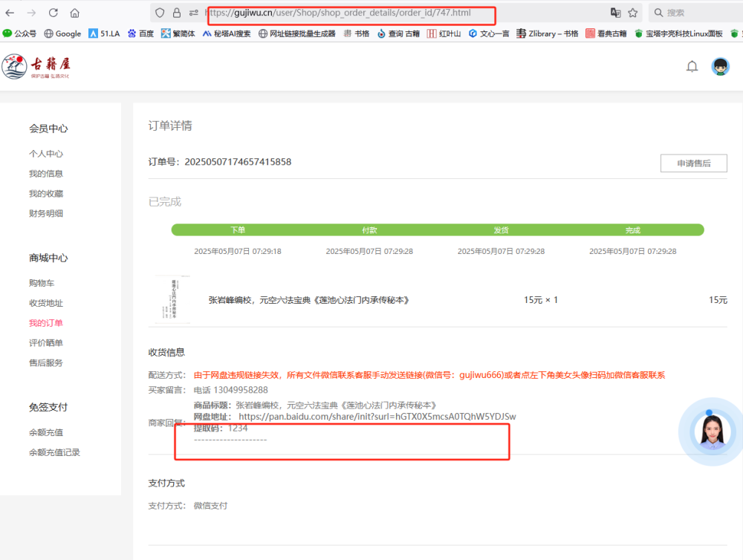Click the pan.baidu.com share link
Viewport: 743px width, 560px height.
(377, 417)
